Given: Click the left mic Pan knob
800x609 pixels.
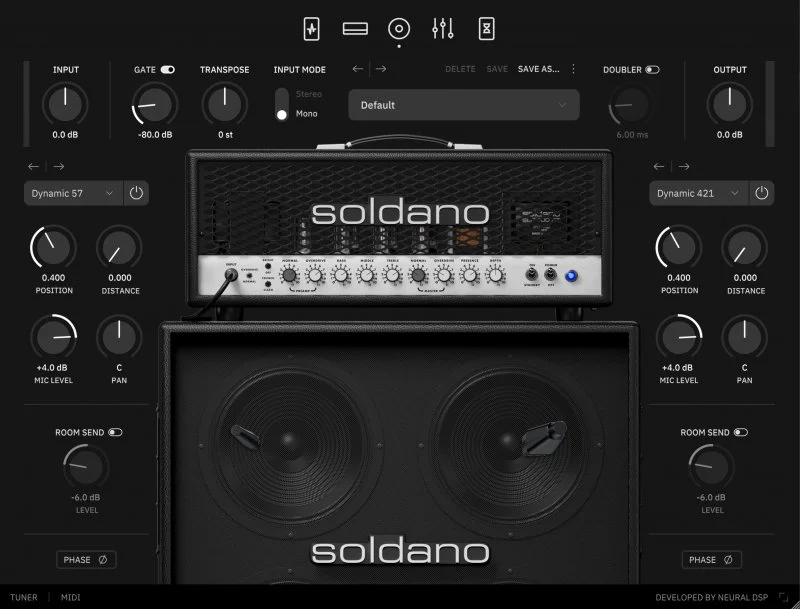Looking at the screenshot, I should pyautogui.click(x=119, y=337).
